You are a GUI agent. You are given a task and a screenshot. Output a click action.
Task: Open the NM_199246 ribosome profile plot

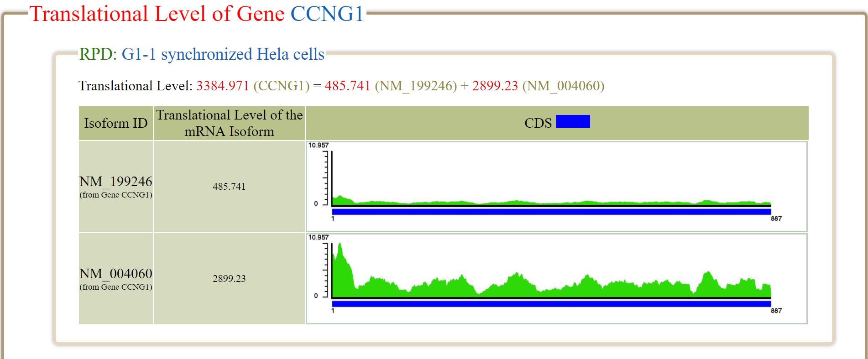[557, 186]
